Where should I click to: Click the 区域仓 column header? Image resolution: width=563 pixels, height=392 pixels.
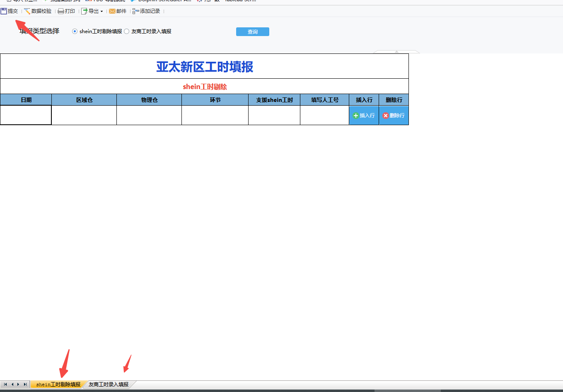[84, 100]
